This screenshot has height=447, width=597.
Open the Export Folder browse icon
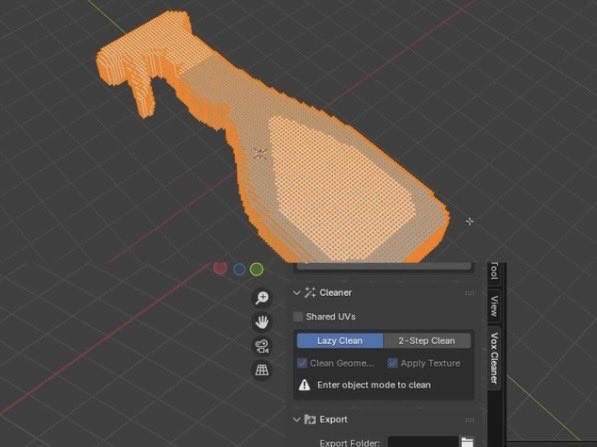point(467,442)
